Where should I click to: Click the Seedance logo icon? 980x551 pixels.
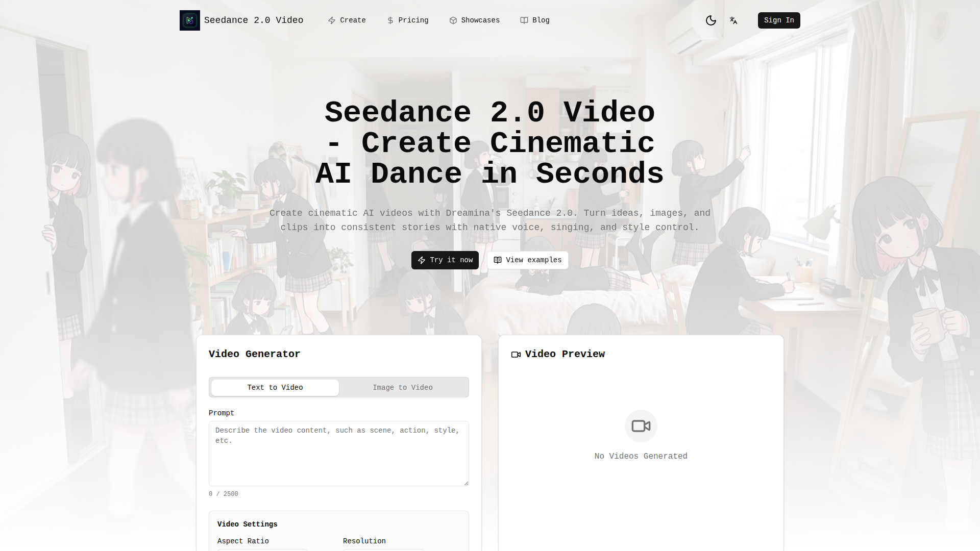pyautogui.click(x=189, y=20)
